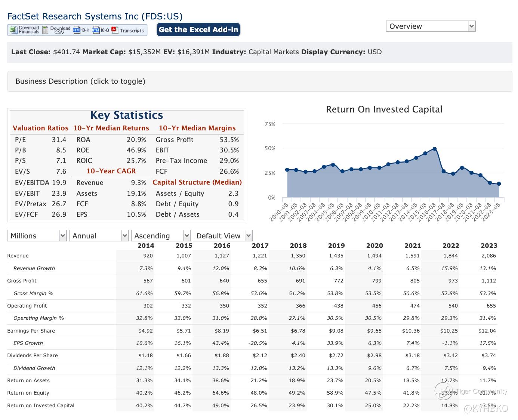Expand the Default View dropdown
This screenshot has width=518, height=420.
coord(222,236)
